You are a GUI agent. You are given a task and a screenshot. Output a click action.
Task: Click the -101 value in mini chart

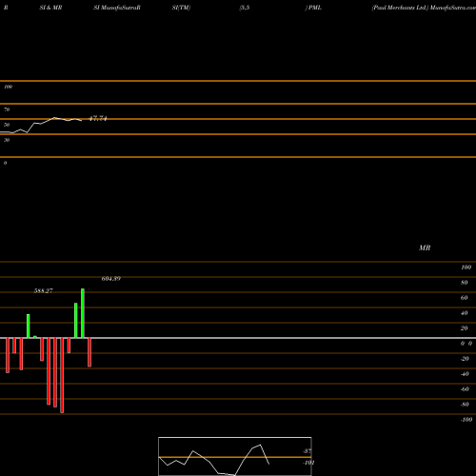click(308, 463)
